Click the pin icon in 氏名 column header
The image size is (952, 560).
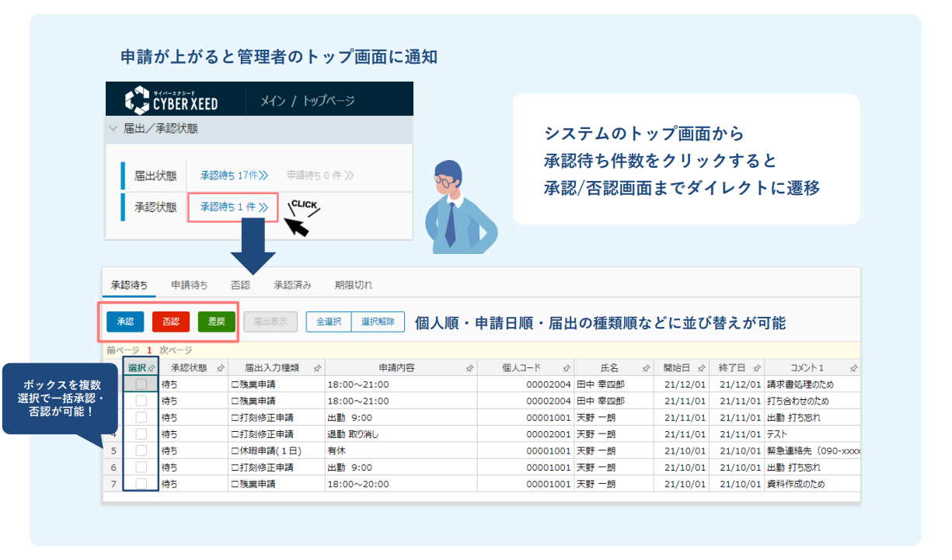click(646, 368)
